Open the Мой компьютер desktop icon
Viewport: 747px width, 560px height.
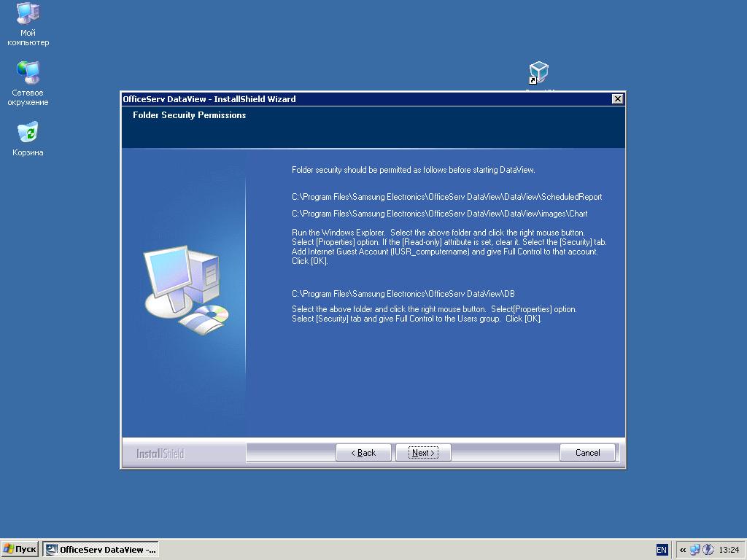pyautogui.click(x=28, y=15)
